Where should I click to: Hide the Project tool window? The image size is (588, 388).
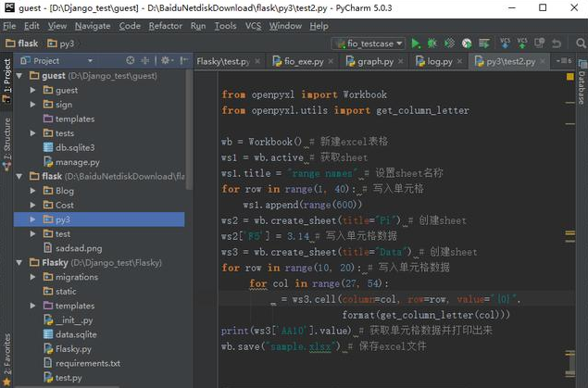[x=182, y=61]
